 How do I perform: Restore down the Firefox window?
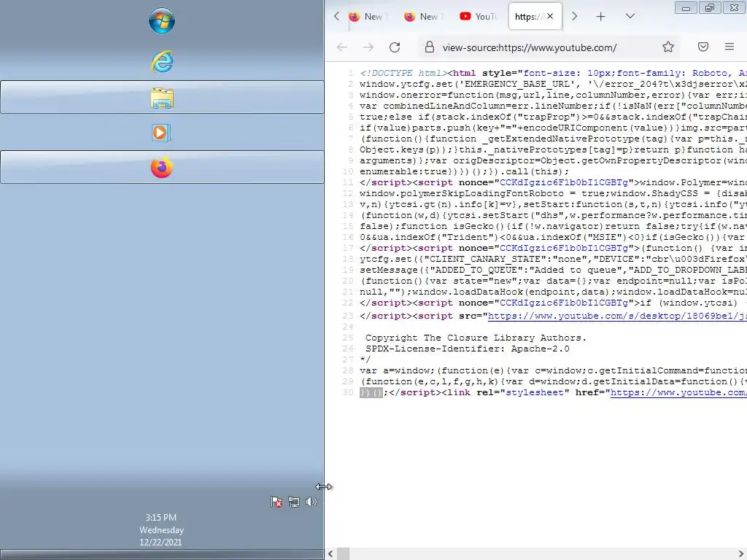710,7
